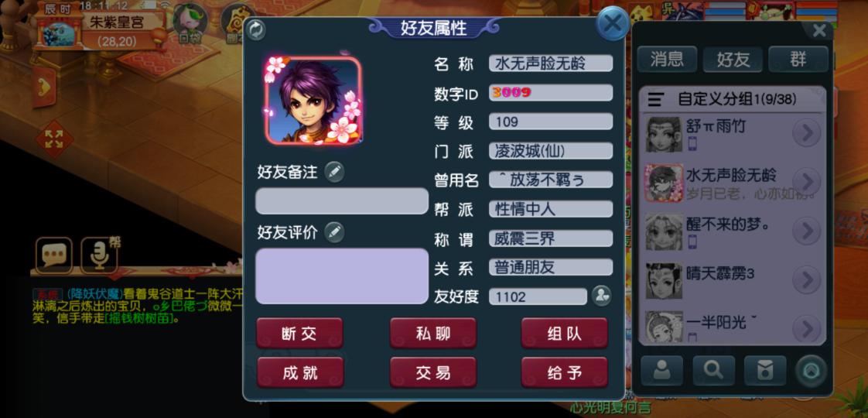Screen dimensions: 868x418
Task: Click the refresh icon on friend attributes panel
Action: tap(256, 30)
